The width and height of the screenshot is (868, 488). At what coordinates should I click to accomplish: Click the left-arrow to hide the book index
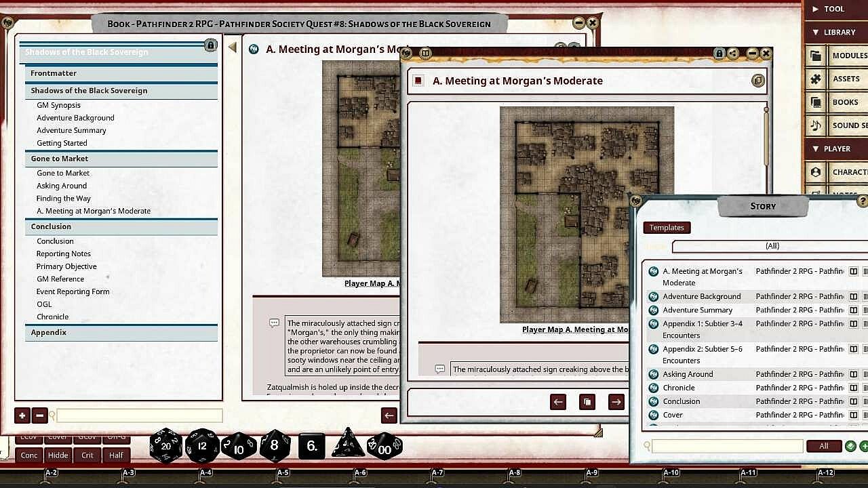(232, 47)
